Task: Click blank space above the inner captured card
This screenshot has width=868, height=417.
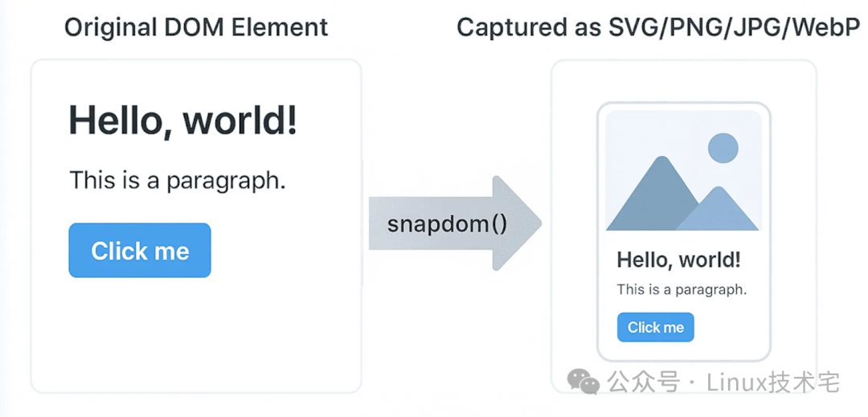Action: point(683,82)
